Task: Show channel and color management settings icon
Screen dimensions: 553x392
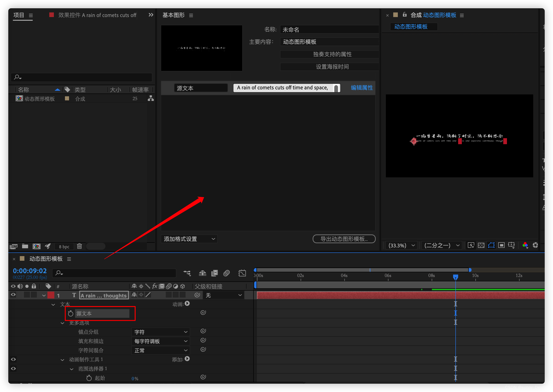Action: (x=525, y=246)
